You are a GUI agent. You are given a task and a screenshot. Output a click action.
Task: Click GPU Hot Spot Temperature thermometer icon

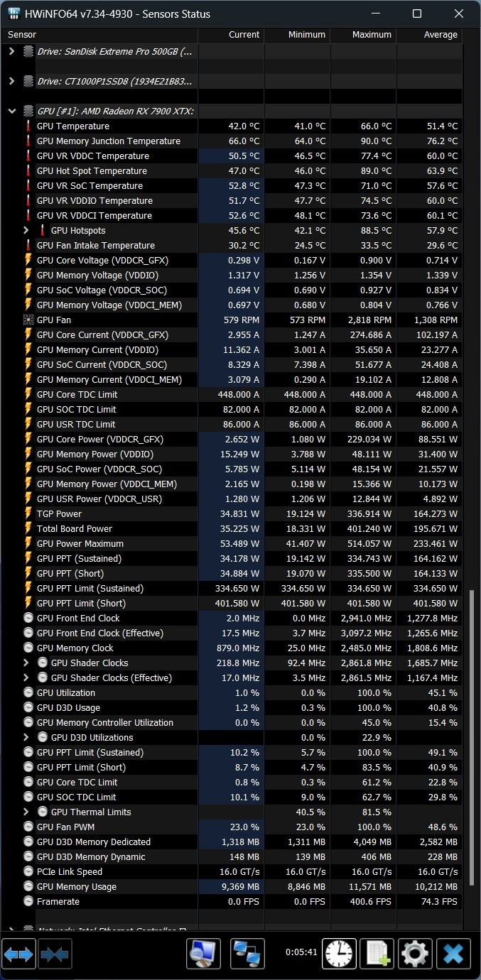pyautogui.click(x=28, y=171)
